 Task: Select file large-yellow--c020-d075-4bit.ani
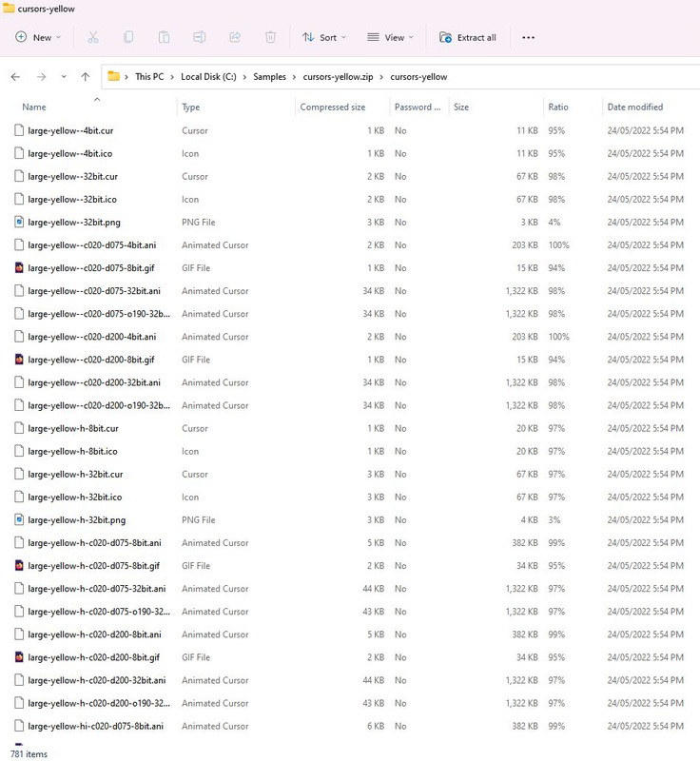pyautogui.click(x=91, y=245)
